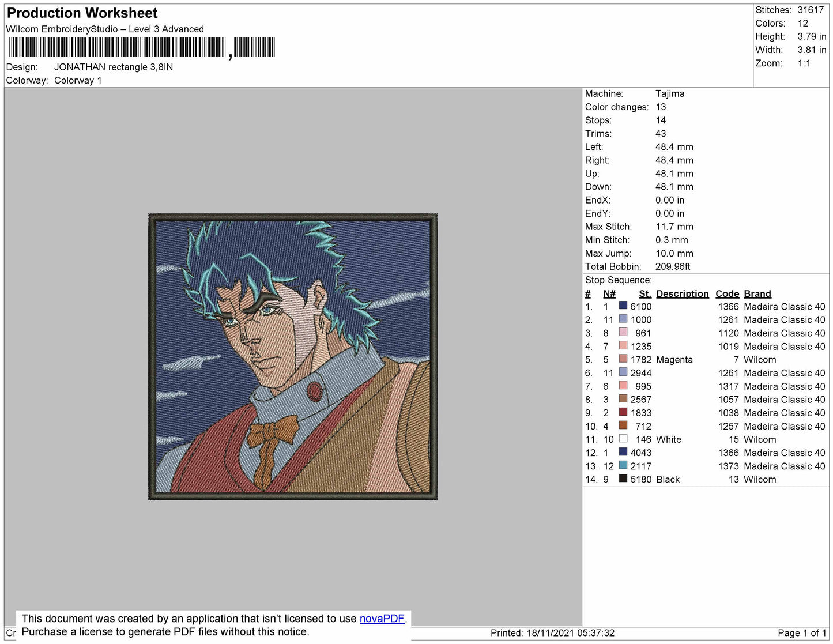The image size is (833, 644).
Task: Select the Zoom value "1:1"
Action: [804, 63]
